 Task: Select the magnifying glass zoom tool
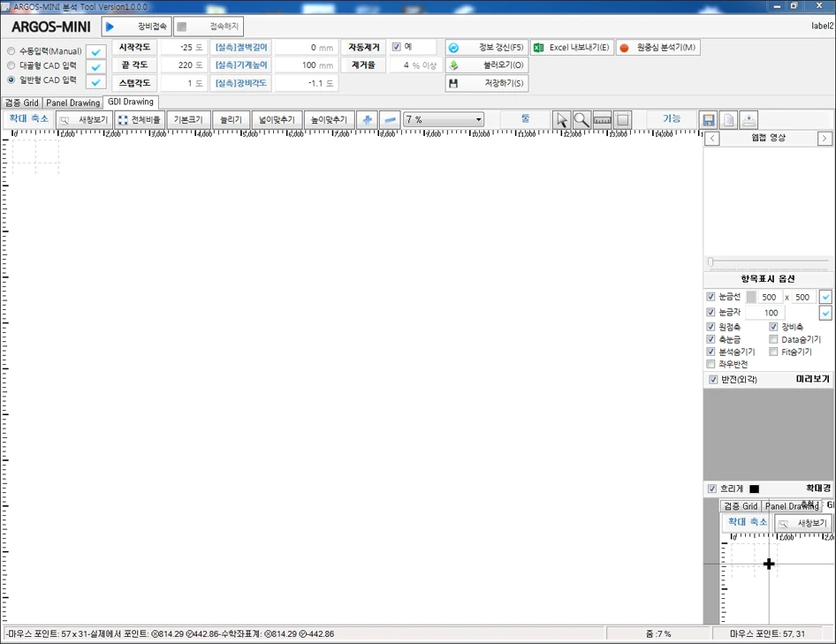pyautogui.click(x=581, y=120)
